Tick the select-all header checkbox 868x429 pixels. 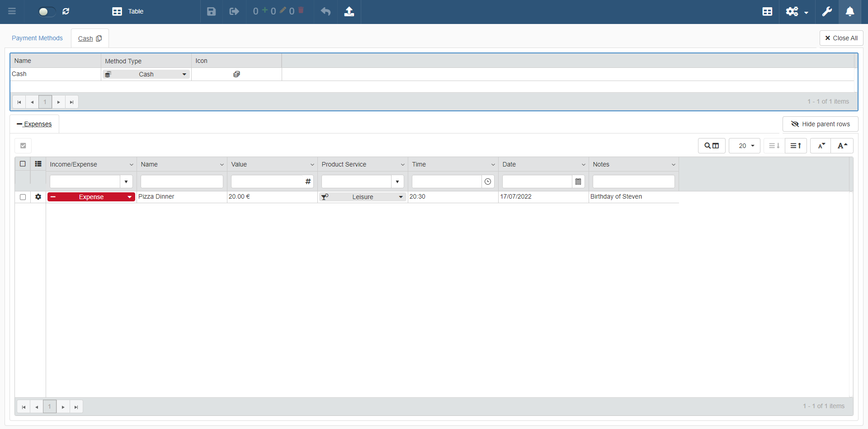pyautogui.click(x=23, y=164)
